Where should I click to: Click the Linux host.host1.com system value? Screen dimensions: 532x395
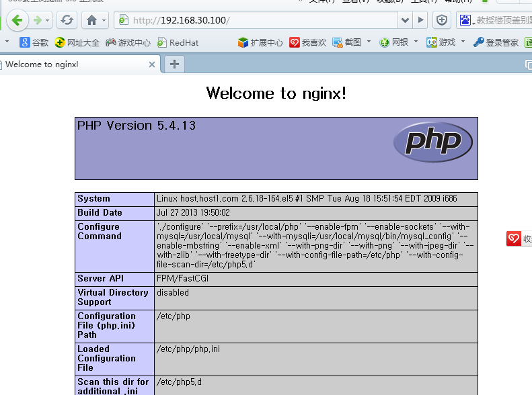(x=307, y=199)
